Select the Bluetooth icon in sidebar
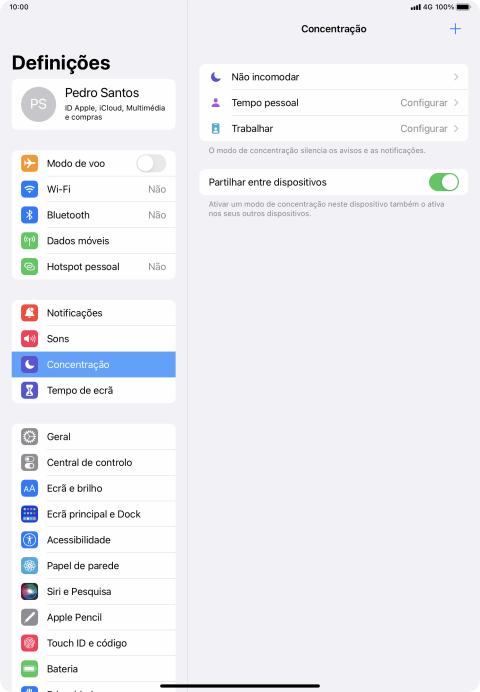Screen dimensions: 480x692 point(30,215)
